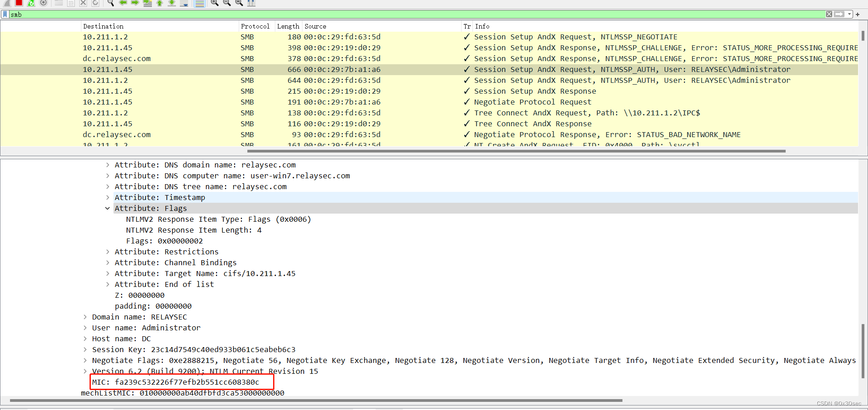Expand DNS tree name attribute
The width and height of the screenshot is (868, 410).
(108, 187)
